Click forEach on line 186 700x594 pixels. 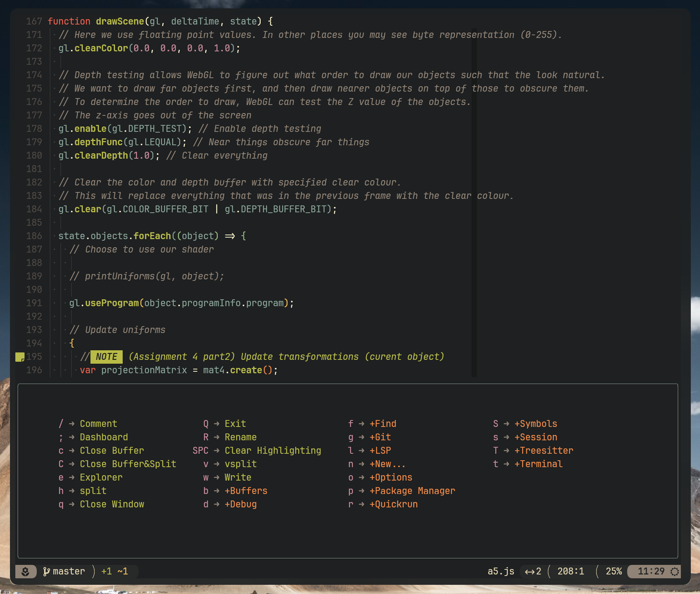pos(152,236)
